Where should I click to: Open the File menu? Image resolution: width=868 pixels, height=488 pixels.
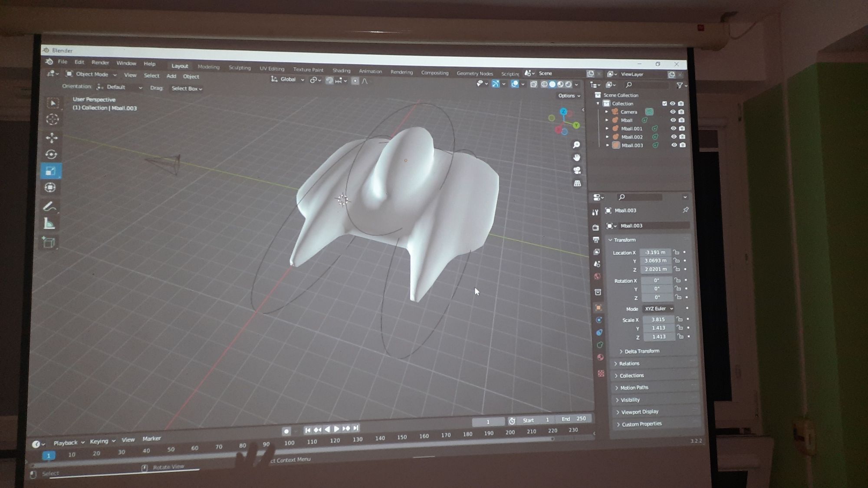pos(63,62)
